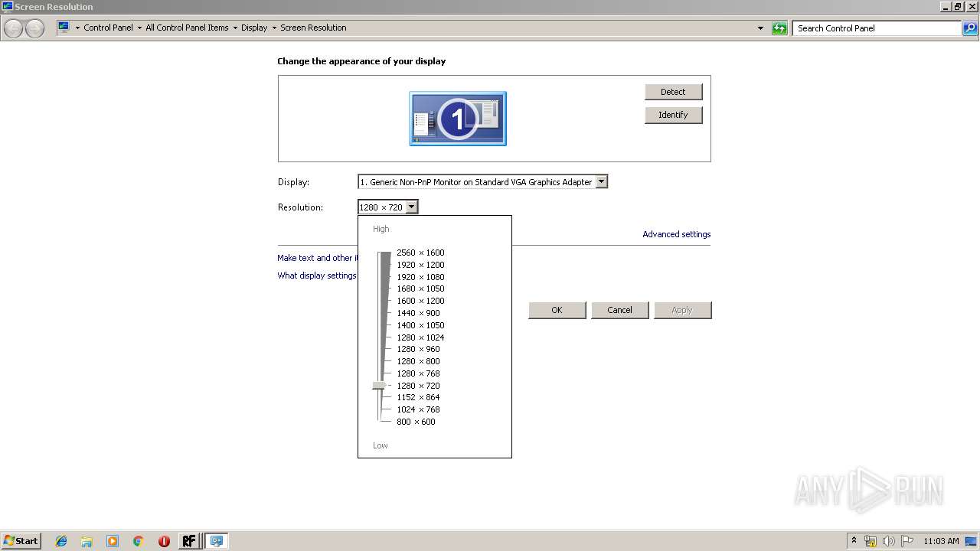Open Windows Explorer folder taskbar icon
This screenshot has height=551, width=980.
(x=87, y=541)
